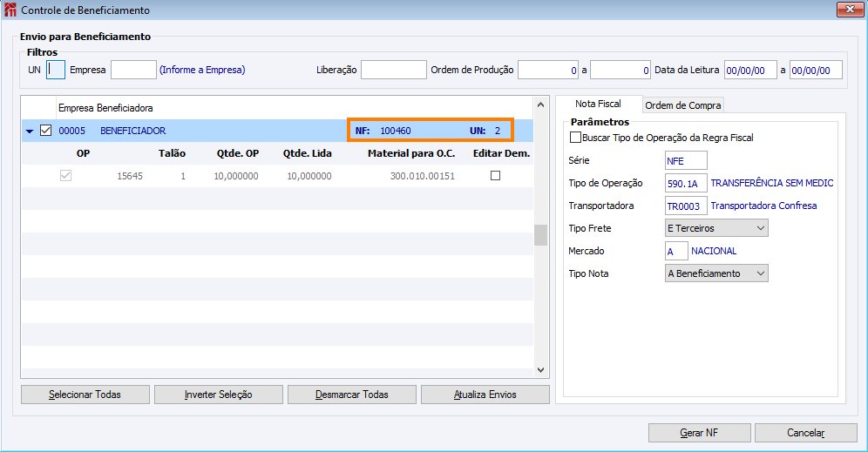868x452 pixels.
Task: Click the Atualiza Envios button
Action: tap(485, 395)
